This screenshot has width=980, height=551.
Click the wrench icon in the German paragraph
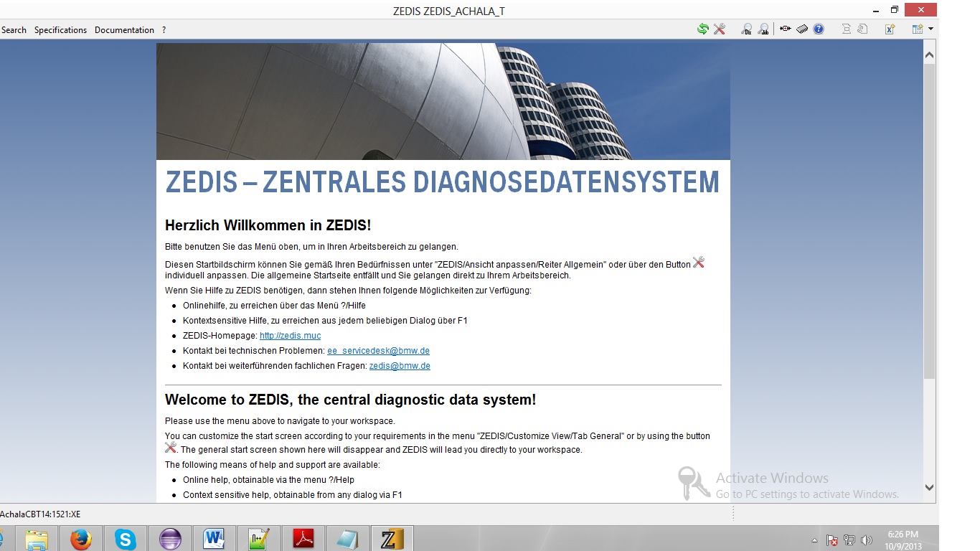699,263
